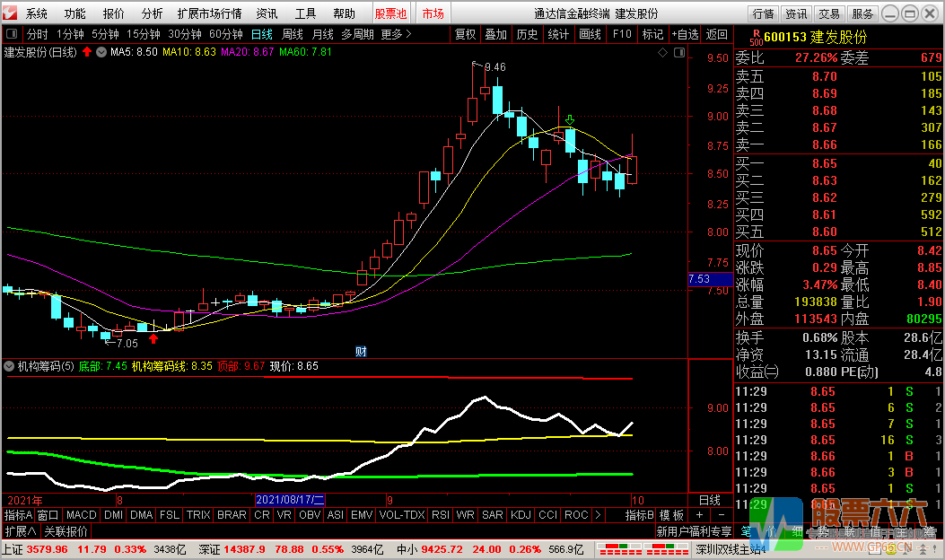This screenshot has width=945, height=560.
Task: Open the F10 company info
Action: tap(621, 34)
